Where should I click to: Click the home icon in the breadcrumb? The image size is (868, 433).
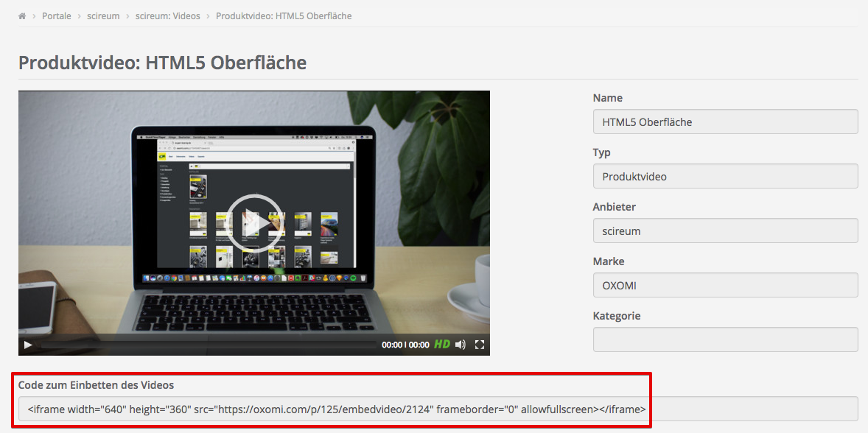22,15
